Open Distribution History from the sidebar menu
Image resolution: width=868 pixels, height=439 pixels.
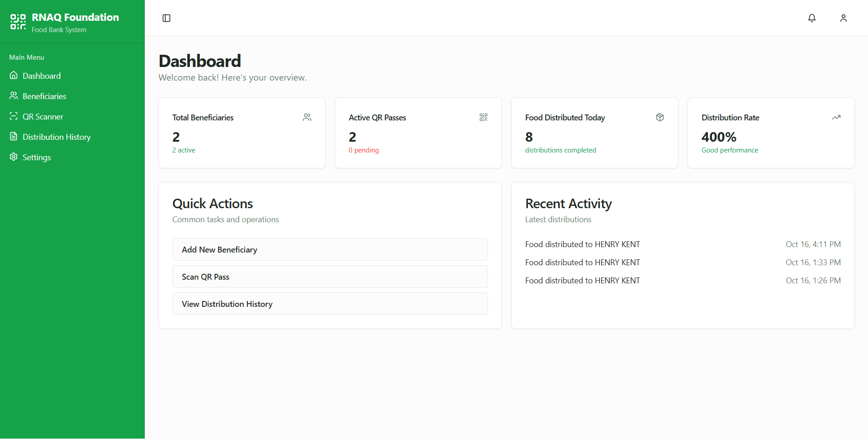(x=57, y=137)
